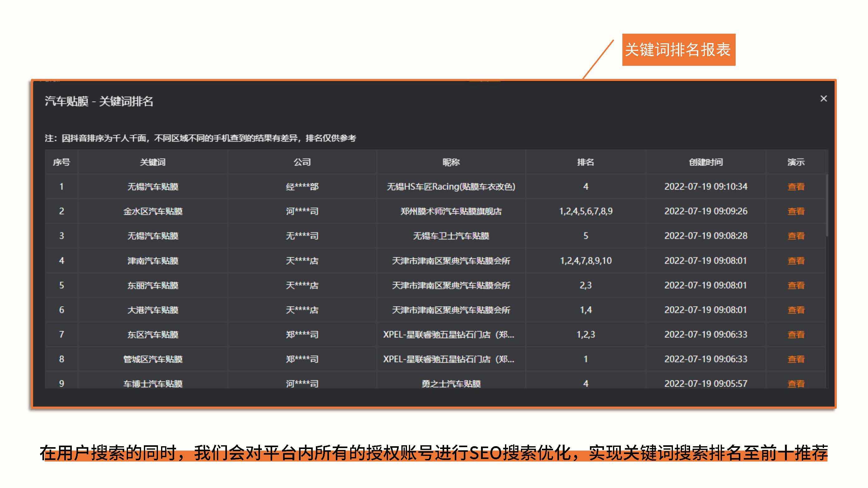Image resolution: width=868 pixels, height=488 pixels.
Task: Click the 关键词排名报表 orange label
Action: (x=678, y=50)
